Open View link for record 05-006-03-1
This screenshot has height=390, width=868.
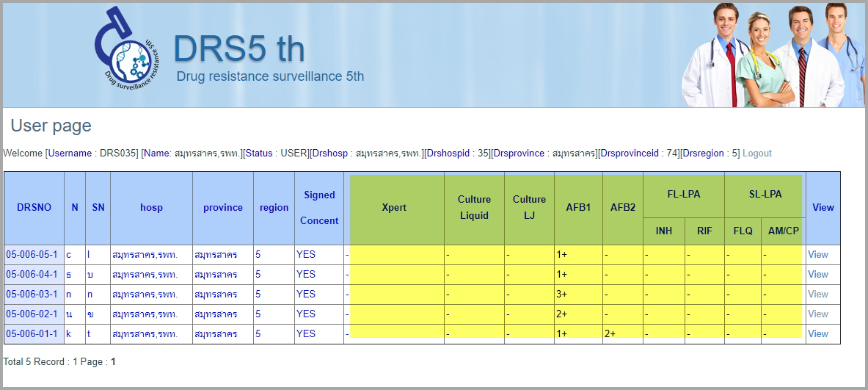click(x=817, y=295)
